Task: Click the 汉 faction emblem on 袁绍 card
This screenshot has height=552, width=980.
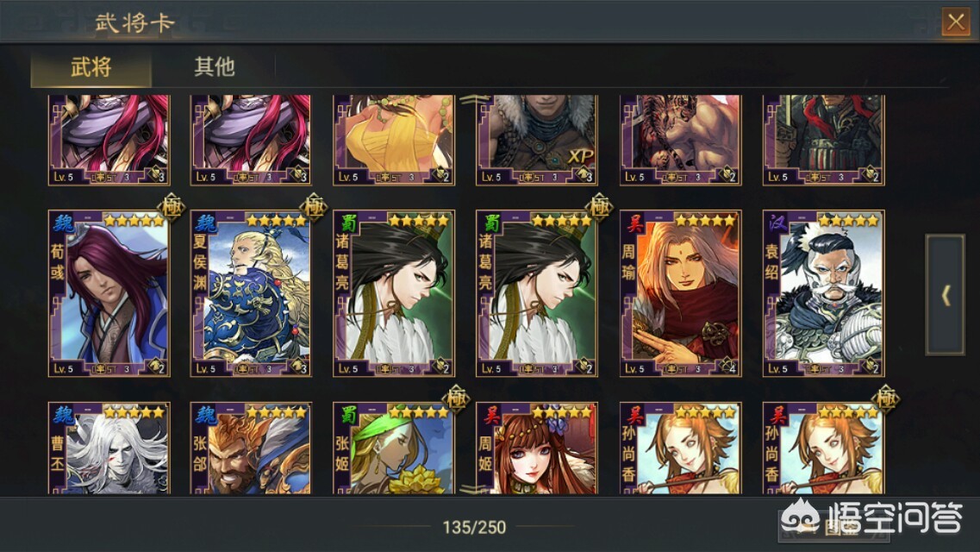Action: coord(777,223)
